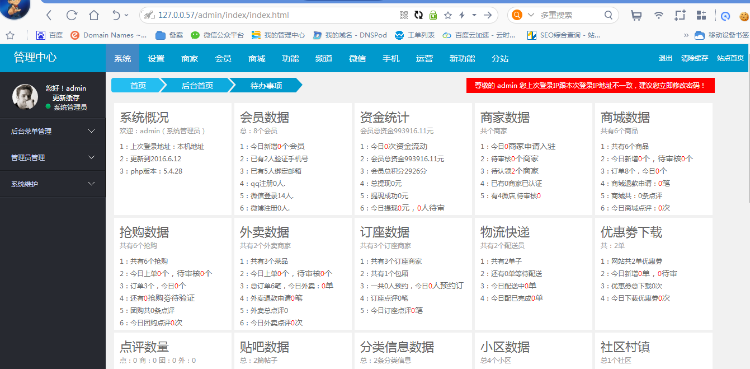Click the bookmarks bar star icon
750x369 pixels.
click(10, 35)
